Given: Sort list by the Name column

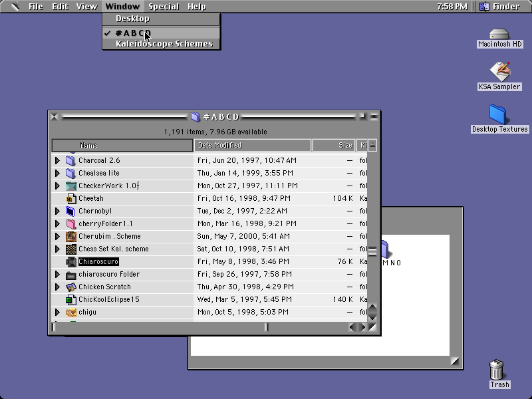Looking at the screenshot, I should tap(122, 146).
